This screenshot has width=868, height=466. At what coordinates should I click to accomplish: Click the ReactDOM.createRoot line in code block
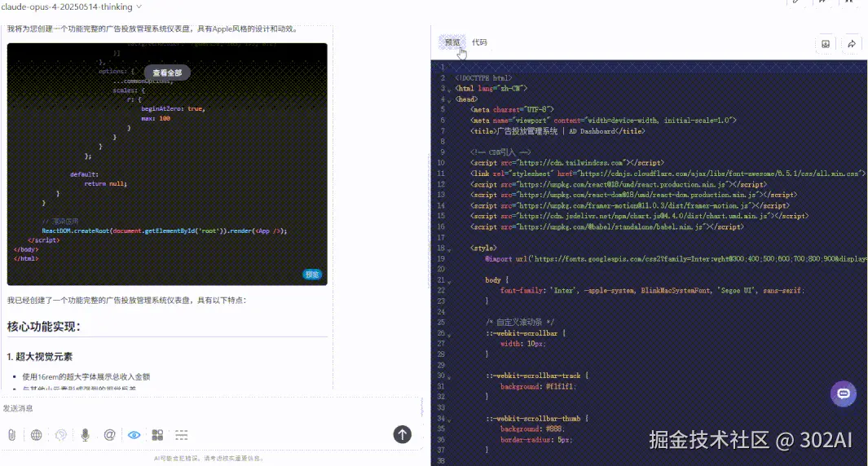click(165, 231)
